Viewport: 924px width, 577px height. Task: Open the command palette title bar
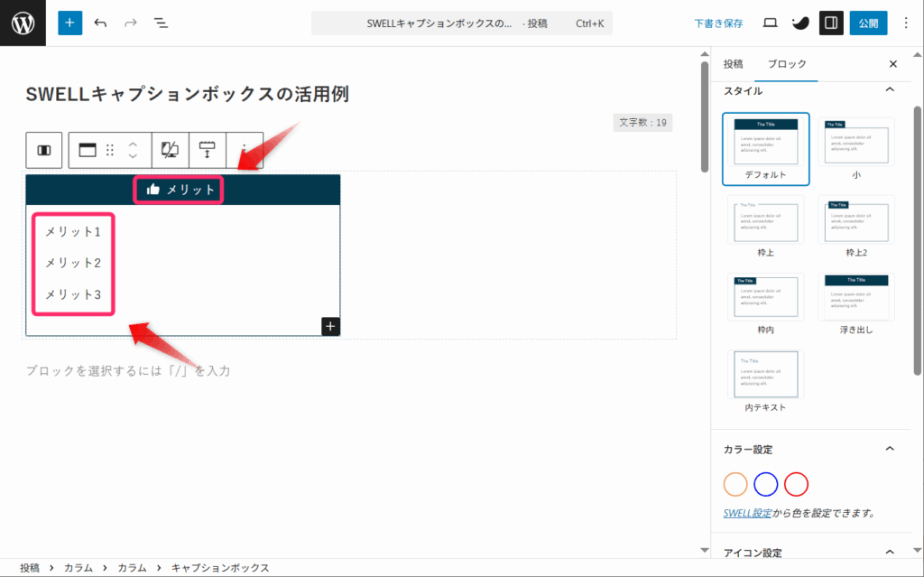click(461, 23)
